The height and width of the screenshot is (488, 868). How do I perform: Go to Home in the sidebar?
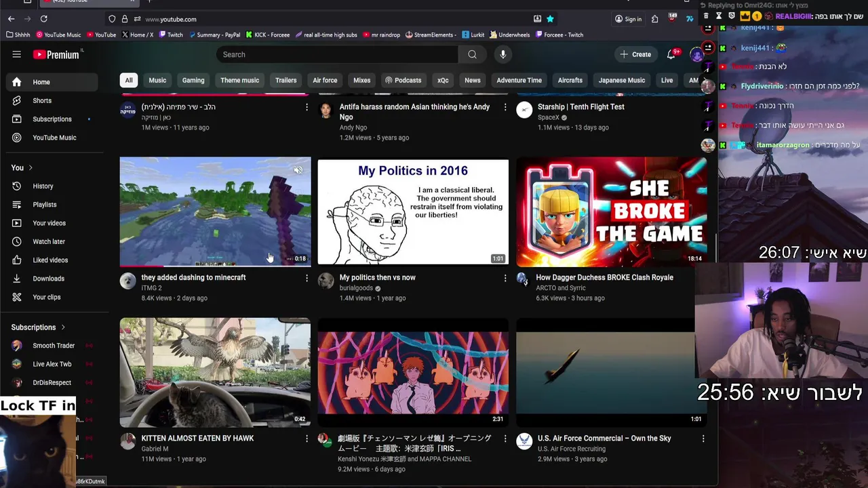pyautogui.click(x=53, y=82)
